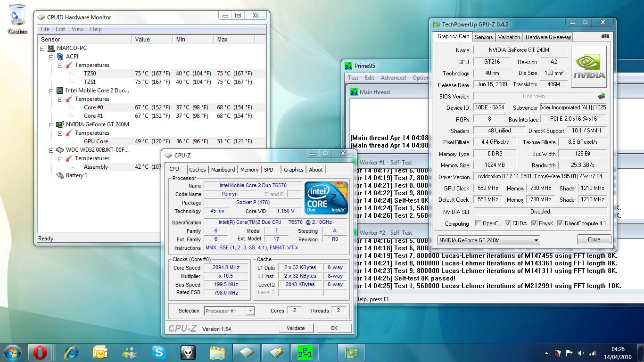Switch to the Mainboard tab in CPU-Z

pyautogui.click(x=223, y=170)
